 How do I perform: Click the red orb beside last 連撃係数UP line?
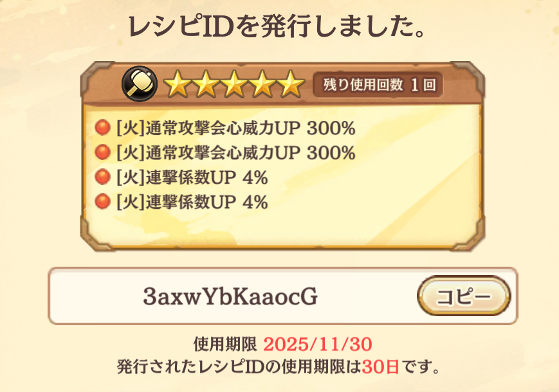103,202
